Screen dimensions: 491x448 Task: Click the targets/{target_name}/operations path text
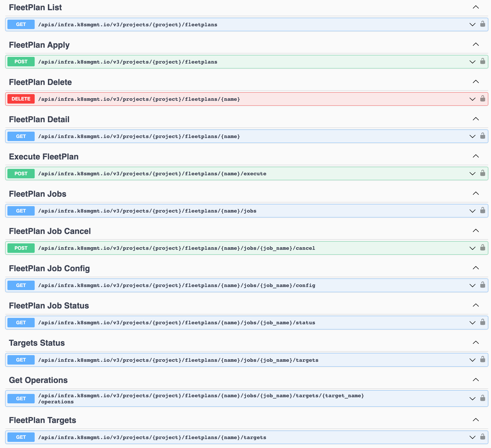[201, 399]
